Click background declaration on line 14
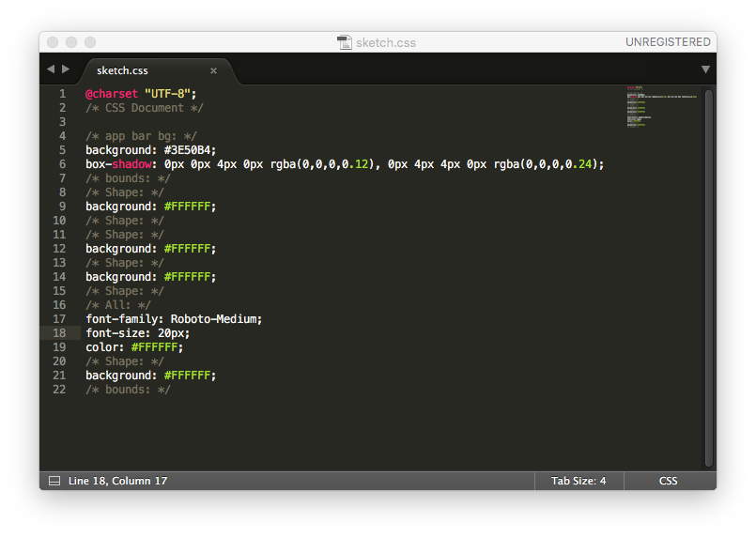 tap(151, 277)
